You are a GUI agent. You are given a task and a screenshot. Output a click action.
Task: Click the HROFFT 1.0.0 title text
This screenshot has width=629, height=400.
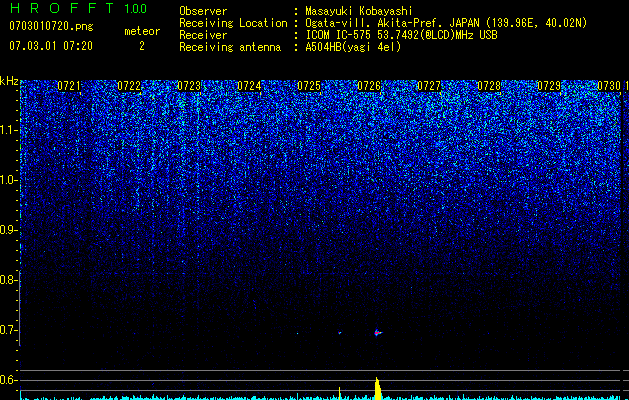(78, 8)
